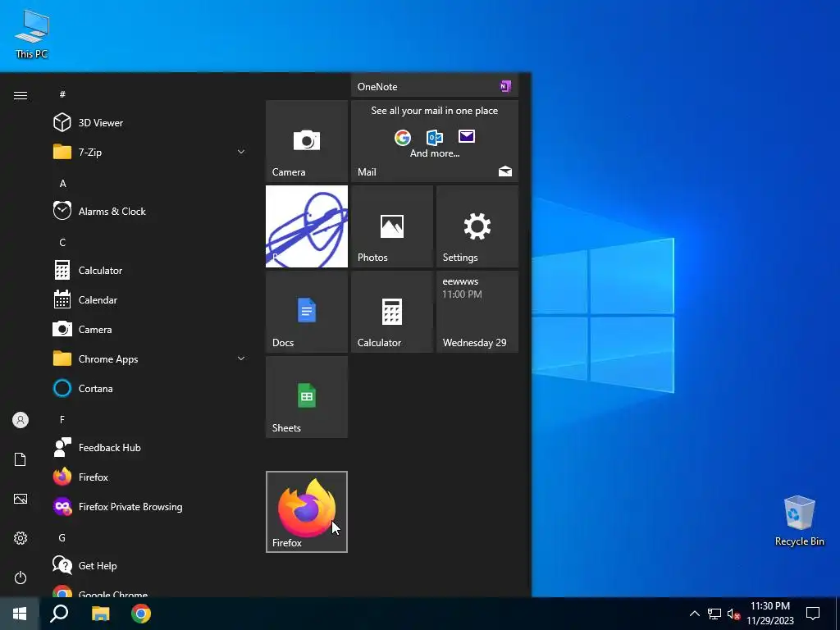The image size is (840, 630).
Task: Open taskbar Search magnifier
Action: point(59,614)
